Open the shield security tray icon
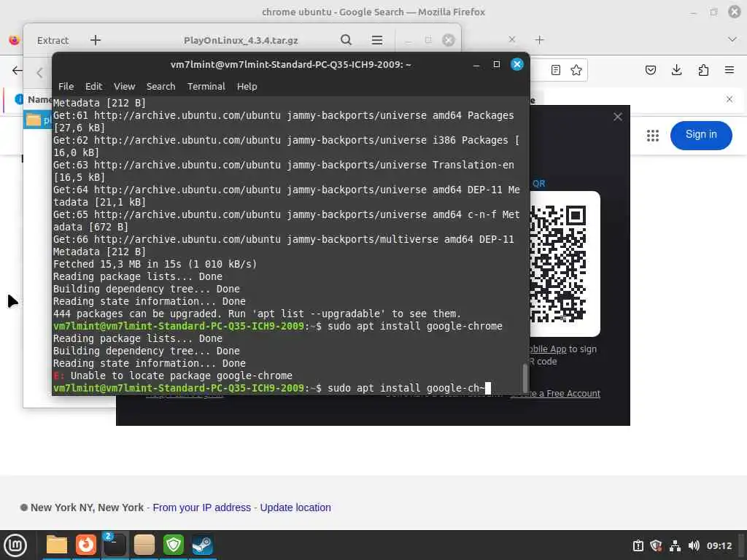 [656, 545]
